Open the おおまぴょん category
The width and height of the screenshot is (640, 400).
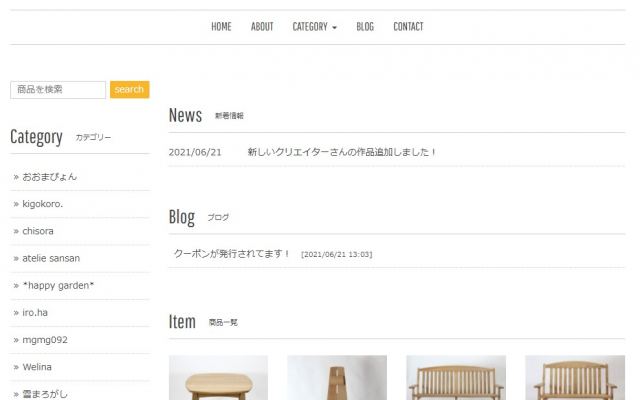pyautogui.click(x=49, y=177)
